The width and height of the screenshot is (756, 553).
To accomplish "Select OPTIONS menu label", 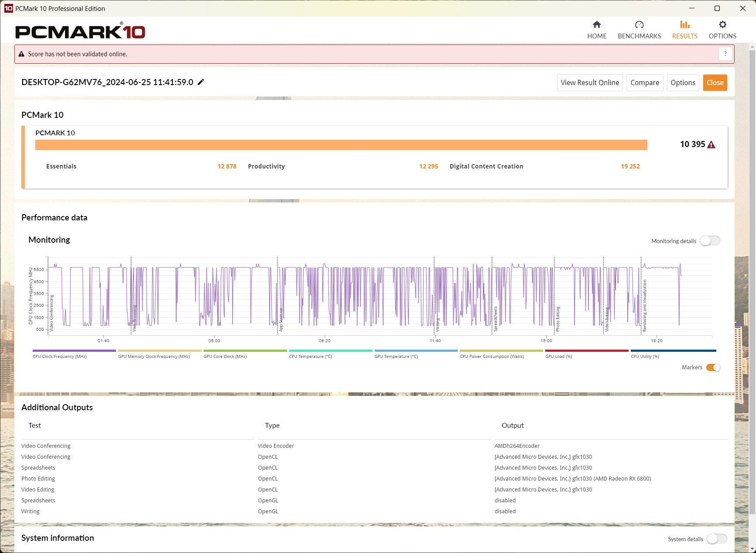I will [x=722, y=36].
